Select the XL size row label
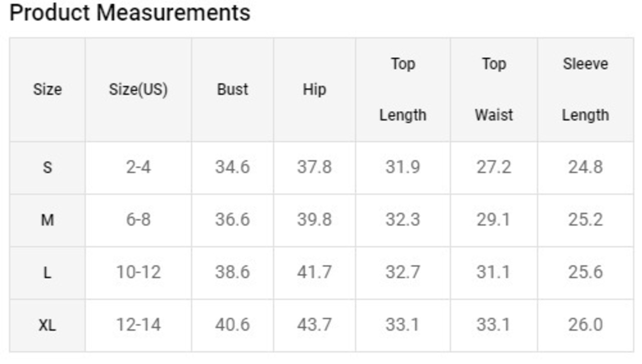642x364 pixels. click(47, 325)
